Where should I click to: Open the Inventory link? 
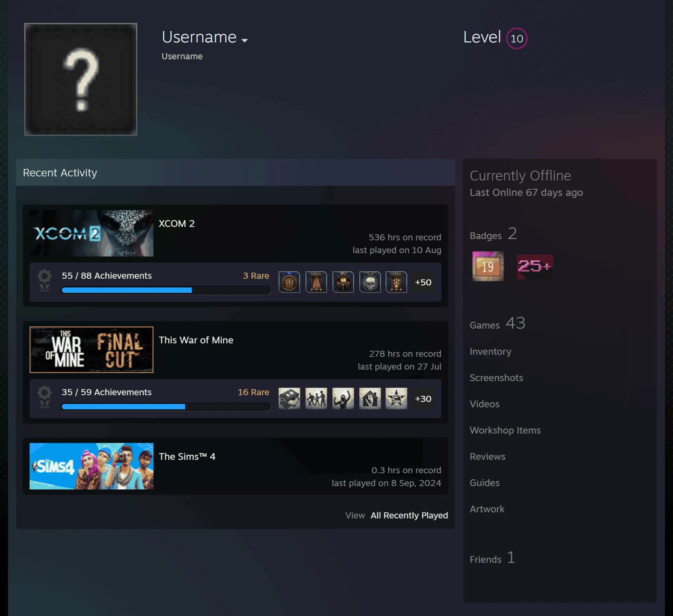click(x=490, y=352)
